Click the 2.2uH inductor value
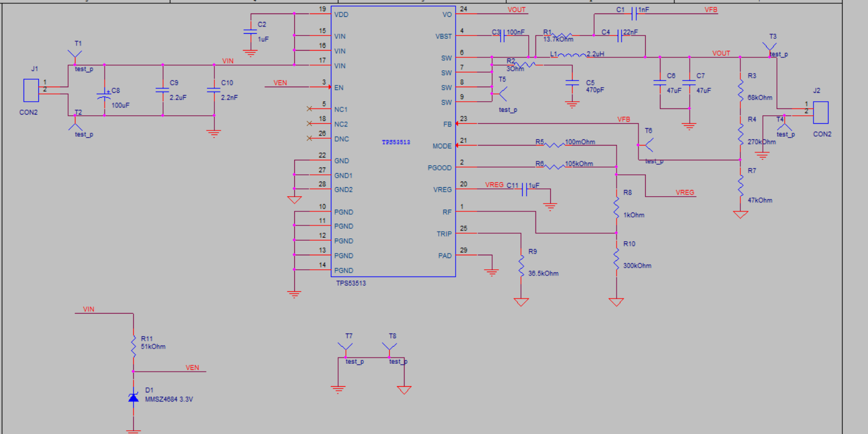868x434 pixels. pyautogui.click(x=595, y=55)
